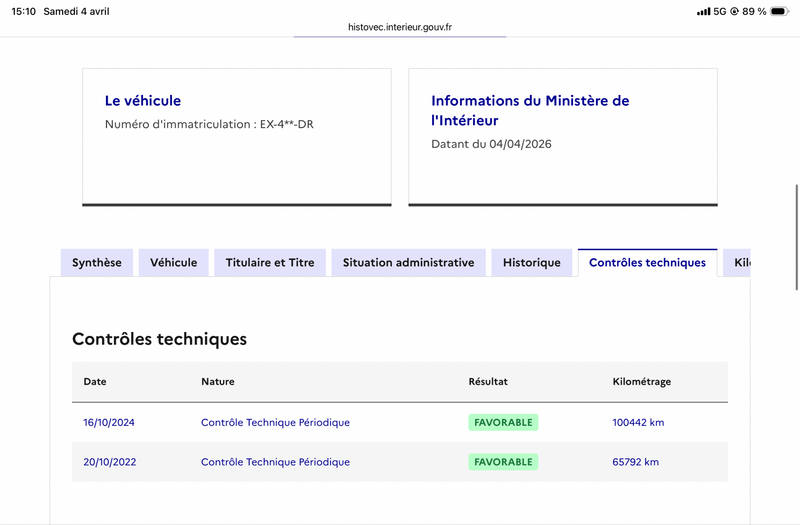Click the FAVORABLE badge for the 2024 inspection

[503, 422]
